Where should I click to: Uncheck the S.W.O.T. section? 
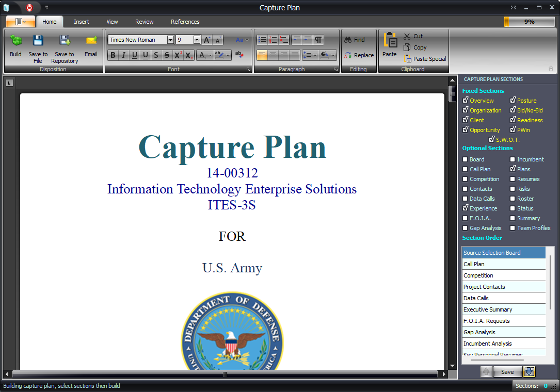(491, 139)
